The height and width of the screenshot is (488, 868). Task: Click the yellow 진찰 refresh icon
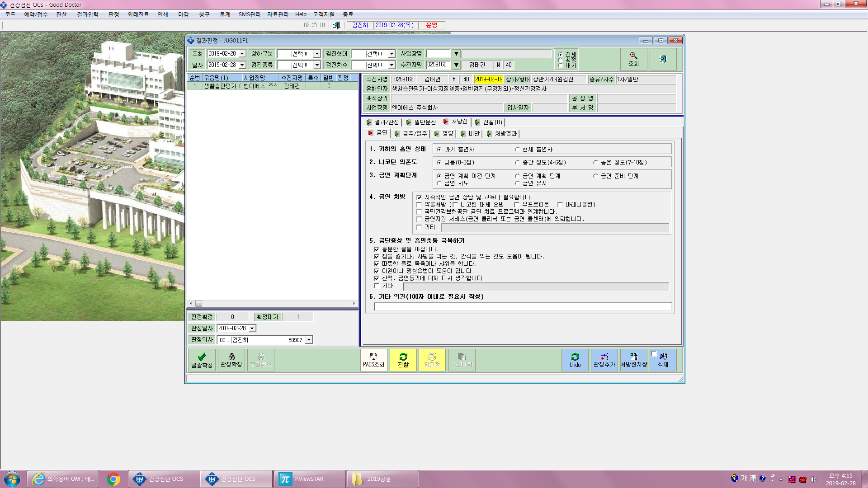click(x=403, y=360)
